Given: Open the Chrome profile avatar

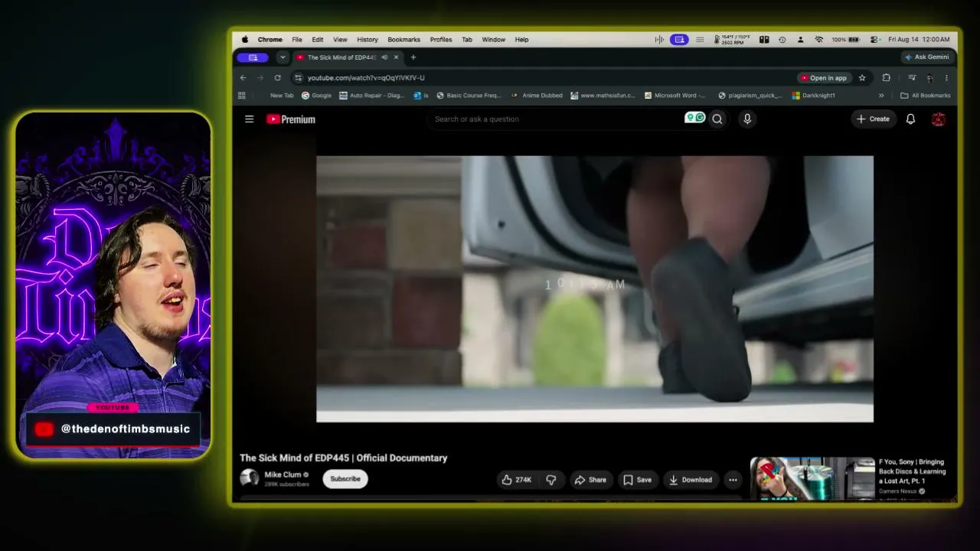Looking at the screenshot, I should [929, 77].
